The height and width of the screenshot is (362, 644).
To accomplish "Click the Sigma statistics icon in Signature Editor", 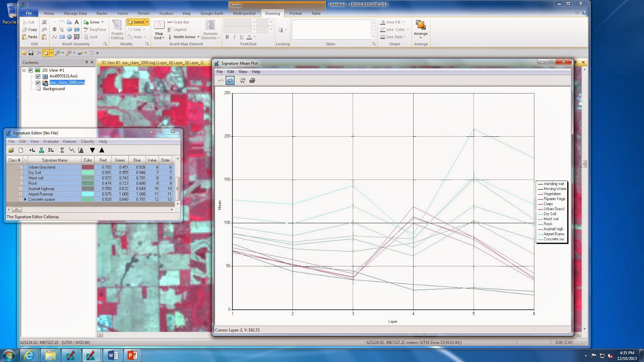I will (x=62, y=150).
